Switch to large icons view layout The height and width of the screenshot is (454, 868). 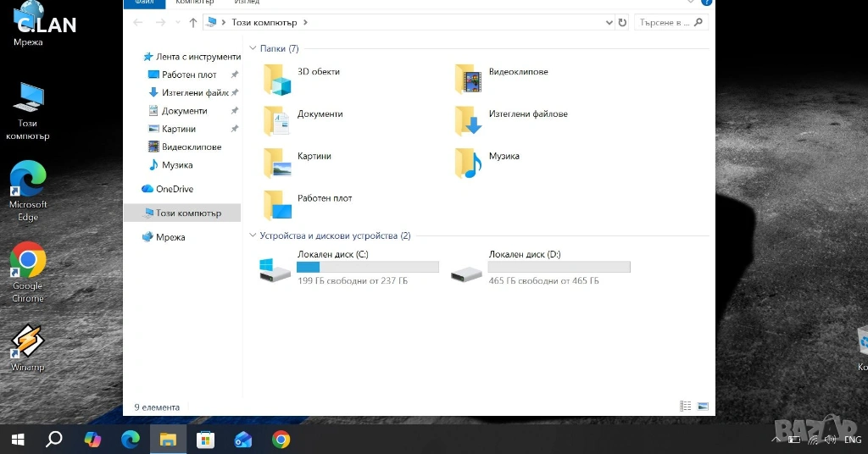[x=703, y=407]
